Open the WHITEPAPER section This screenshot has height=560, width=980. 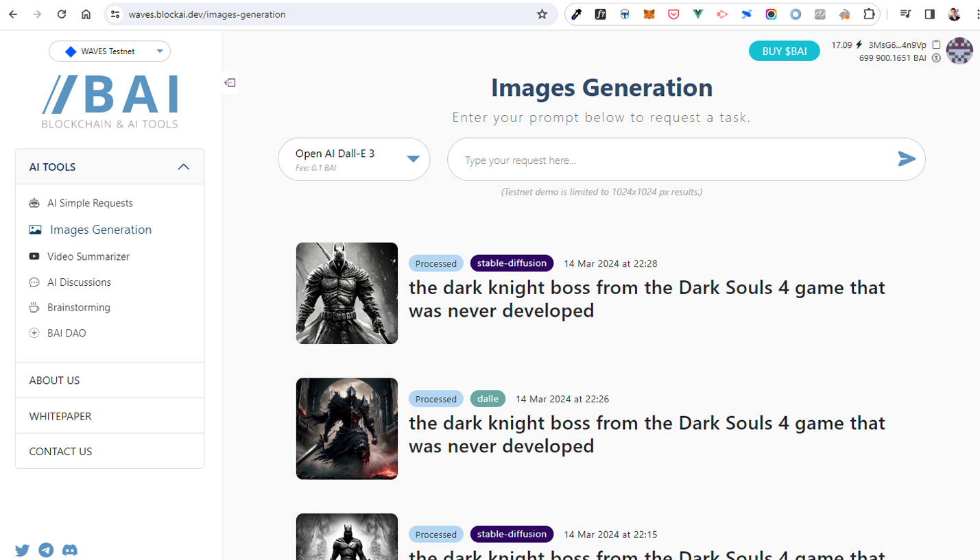coord(110,416)
